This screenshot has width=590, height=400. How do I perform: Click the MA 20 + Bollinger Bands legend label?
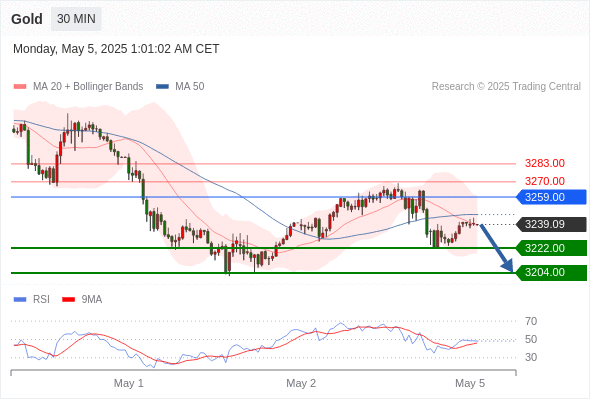pyautogui.click(x=88, y=87)
